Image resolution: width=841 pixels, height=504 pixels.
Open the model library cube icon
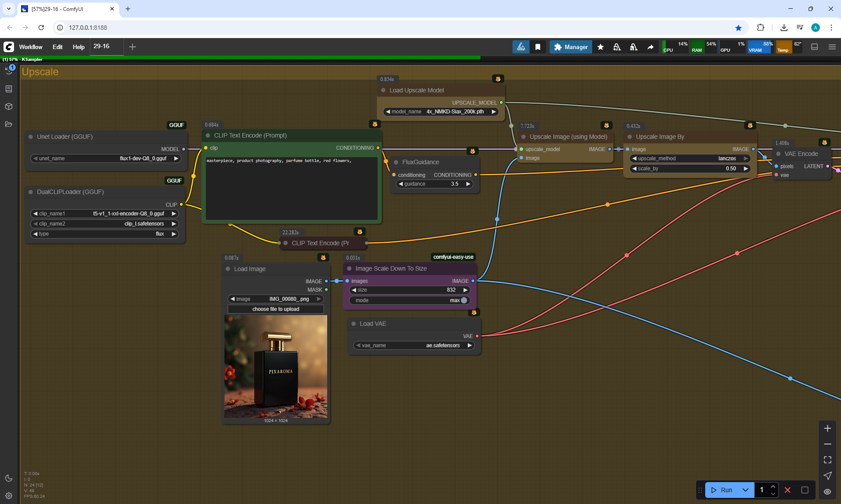pyautogui.click(x=9, y=106)
